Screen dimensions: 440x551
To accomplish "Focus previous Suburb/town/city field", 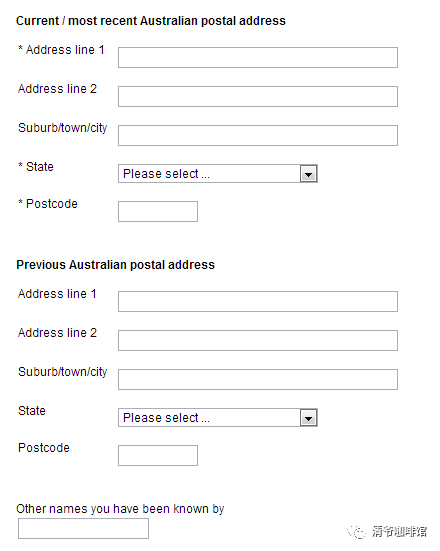I will 258,380.
